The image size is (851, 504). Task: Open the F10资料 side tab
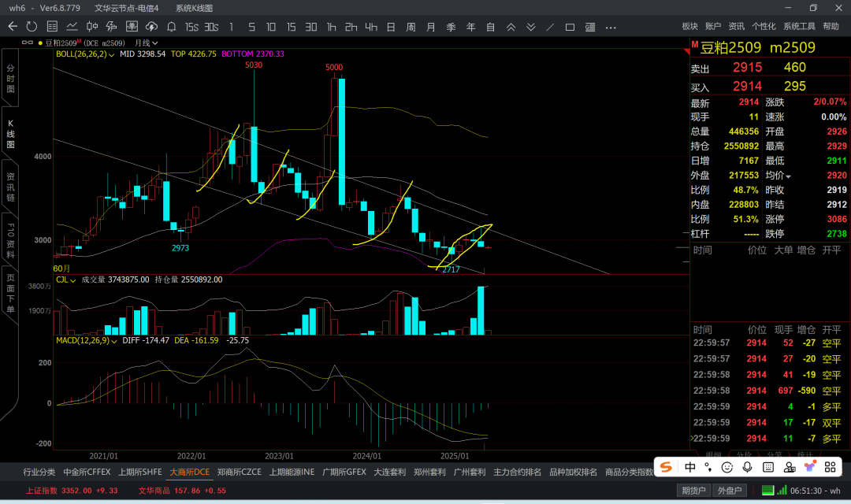tap(10, 239)
